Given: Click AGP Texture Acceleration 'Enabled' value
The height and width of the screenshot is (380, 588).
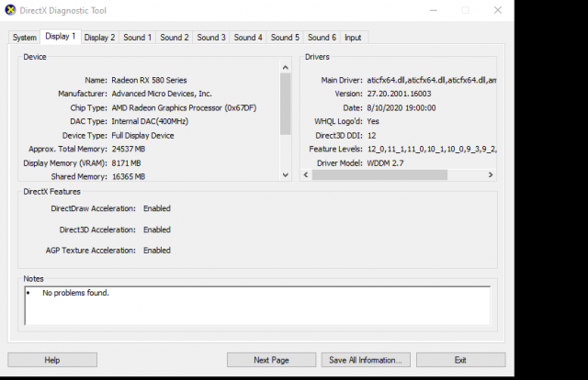Looking at the screenshot, I should (157, 251).
